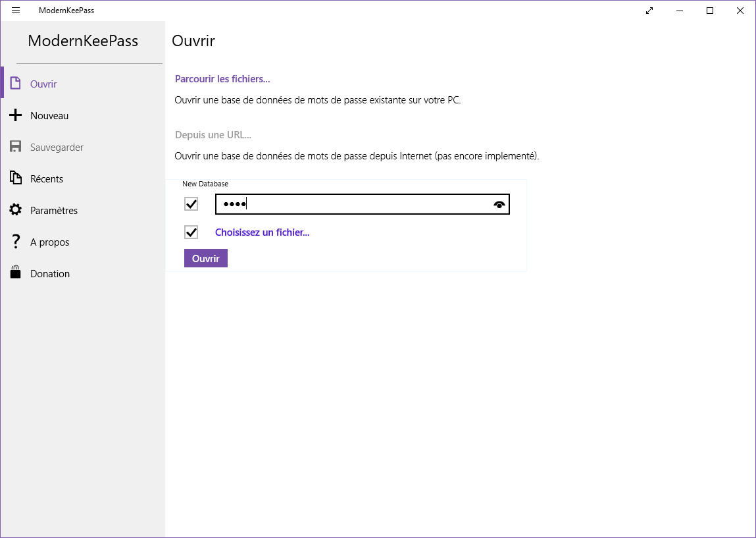Maximize the ModernKeePass window
This screenshot has height=538, width=756.
point(710,11)
